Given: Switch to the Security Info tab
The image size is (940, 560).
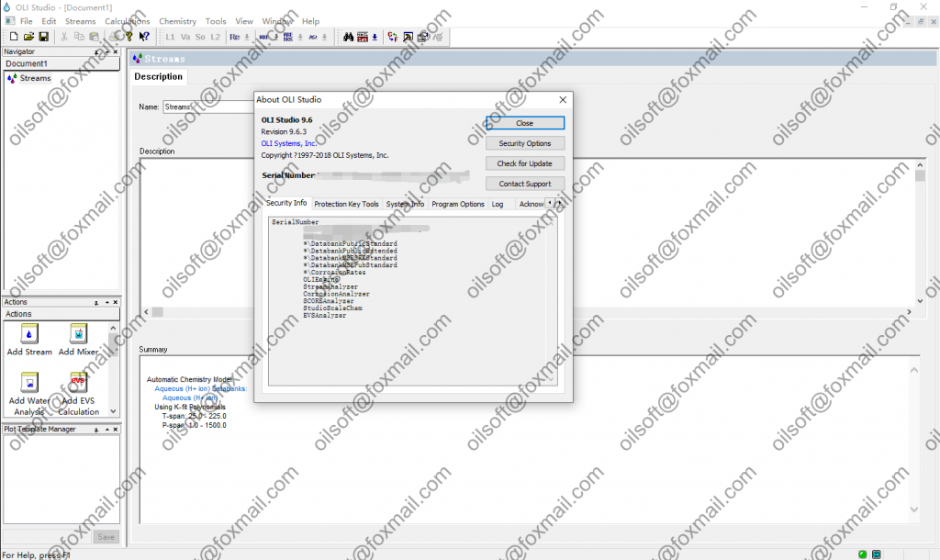Looking at the screenshot, I should 286,203.
